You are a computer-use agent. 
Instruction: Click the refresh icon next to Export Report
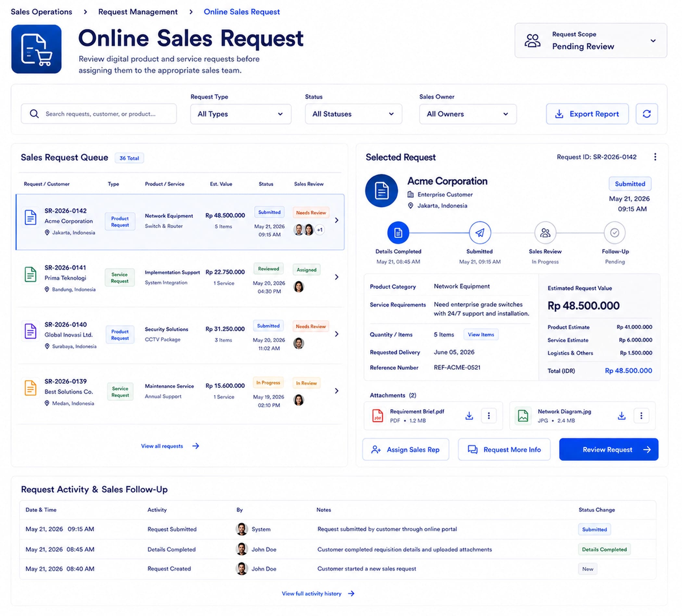(x=647, y=114)
